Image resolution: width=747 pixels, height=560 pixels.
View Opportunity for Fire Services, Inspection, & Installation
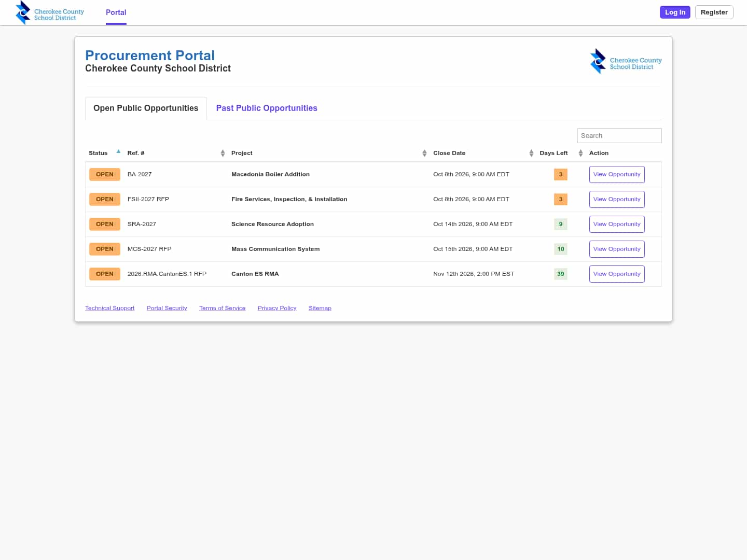click(x=617, y=199)
